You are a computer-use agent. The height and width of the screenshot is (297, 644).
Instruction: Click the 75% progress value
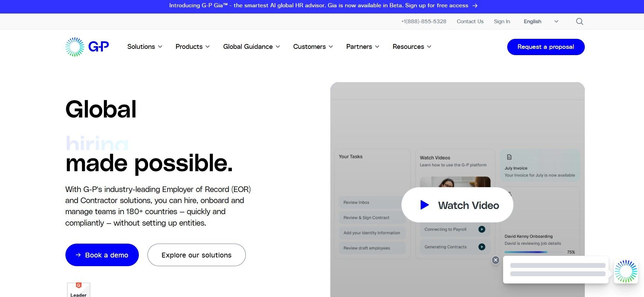[x=571, y=252]
